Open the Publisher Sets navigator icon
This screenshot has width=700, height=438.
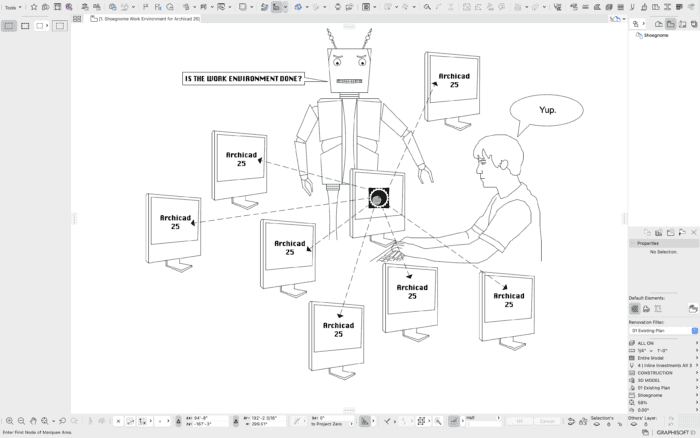(694, 24)
